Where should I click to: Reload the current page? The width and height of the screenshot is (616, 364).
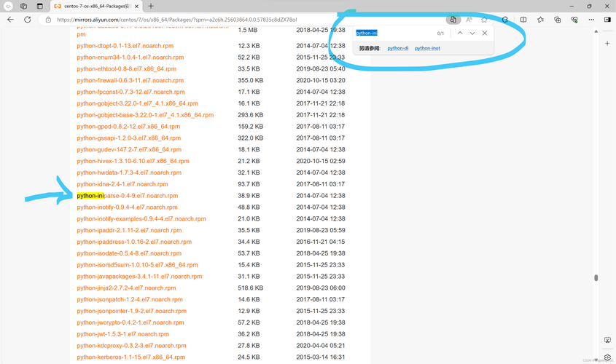pyautogui.click(x=28, y=20)
